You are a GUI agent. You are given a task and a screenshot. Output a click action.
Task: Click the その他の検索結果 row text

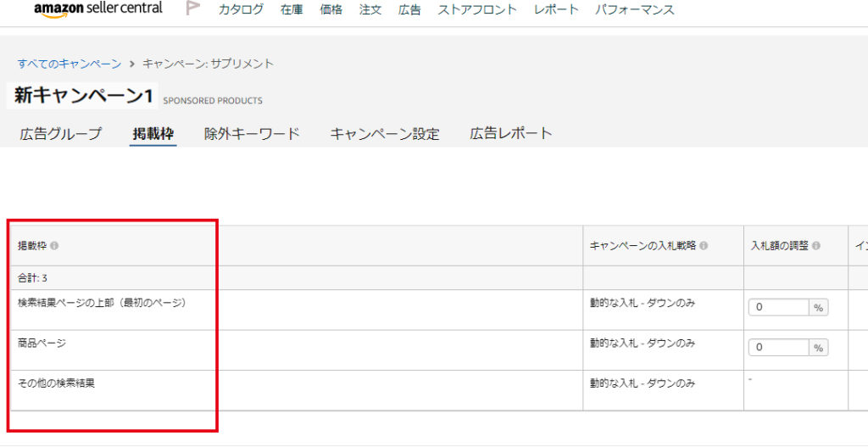56,383
